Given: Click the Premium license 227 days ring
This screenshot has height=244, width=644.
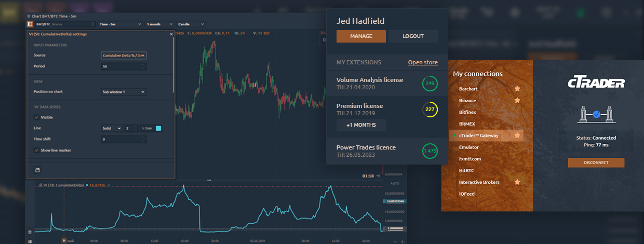Looking at the screenshot, I should click(x=430, y=110).
